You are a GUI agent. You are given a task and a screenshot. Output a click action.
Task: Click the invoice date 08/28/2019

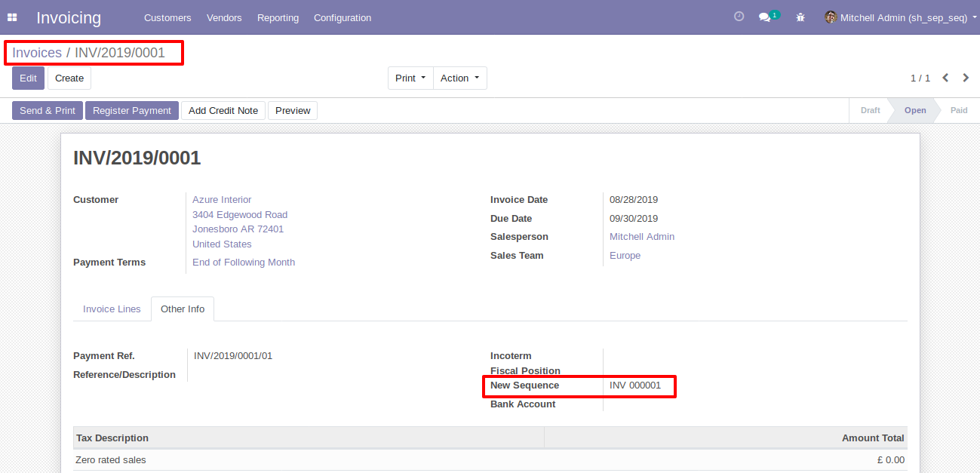[634, 200]
